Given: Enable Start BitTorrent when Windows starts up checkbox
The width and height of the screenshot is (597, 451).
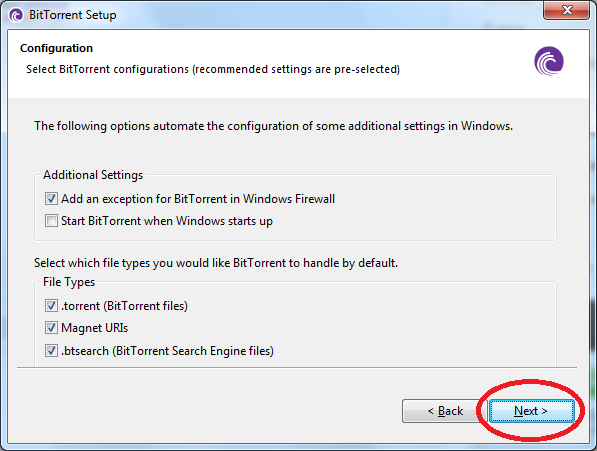Looking at the screenshot, I should (x=51, y=221).
